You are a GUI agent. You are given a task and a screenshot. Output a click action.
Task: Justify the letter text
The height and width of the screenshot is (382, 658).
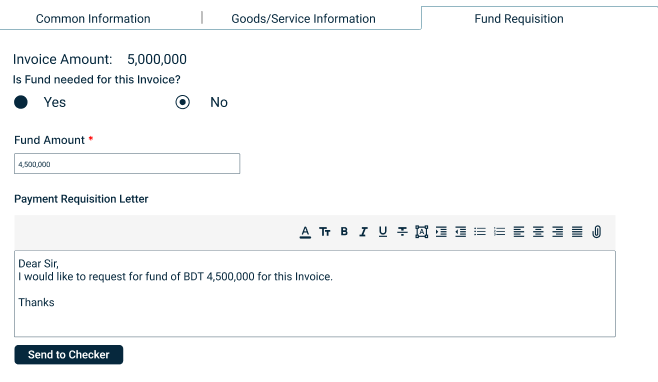click(x=577, y=232)
